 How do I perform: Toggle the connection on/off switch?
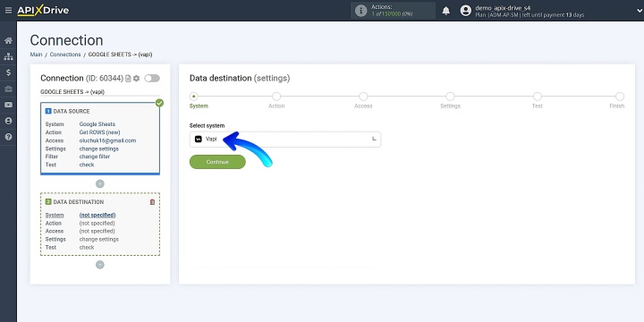click(152, 78)
